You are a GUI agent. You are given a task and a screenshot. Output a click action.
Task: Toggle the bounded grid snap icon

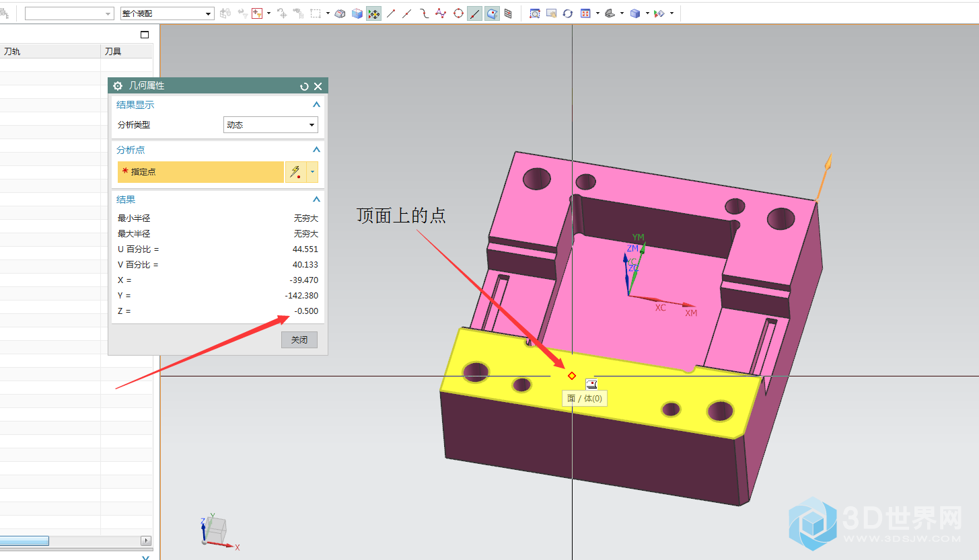click(508, 13)
